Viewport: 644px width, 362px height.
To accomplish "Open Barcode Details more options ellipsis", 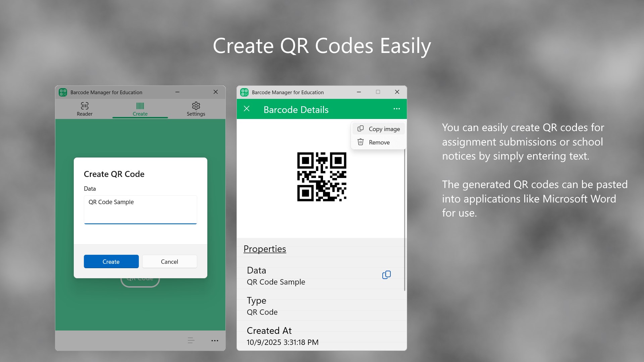I will point(396,109).
